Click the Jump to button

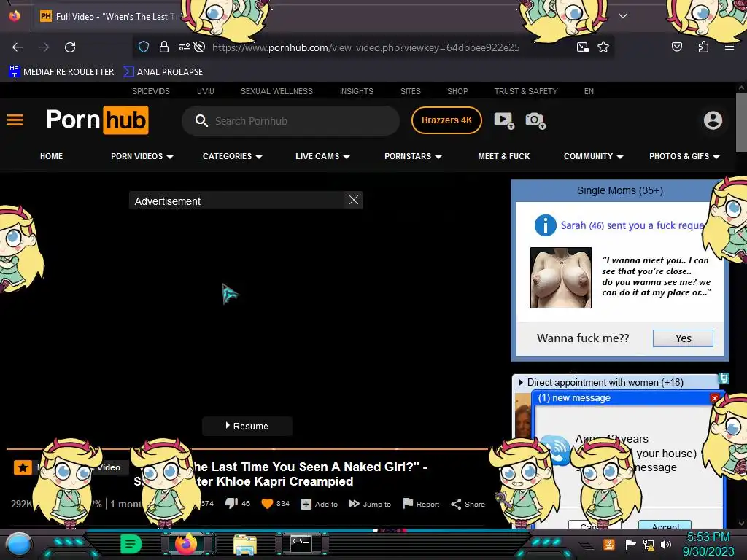coord(370,504)
